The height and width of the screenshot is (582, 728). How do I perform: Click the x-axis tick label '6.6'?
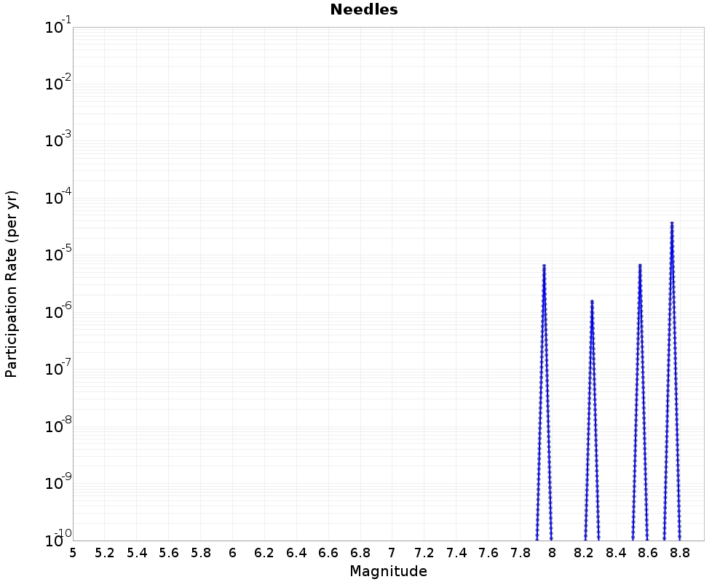click(x=328, y=553)
